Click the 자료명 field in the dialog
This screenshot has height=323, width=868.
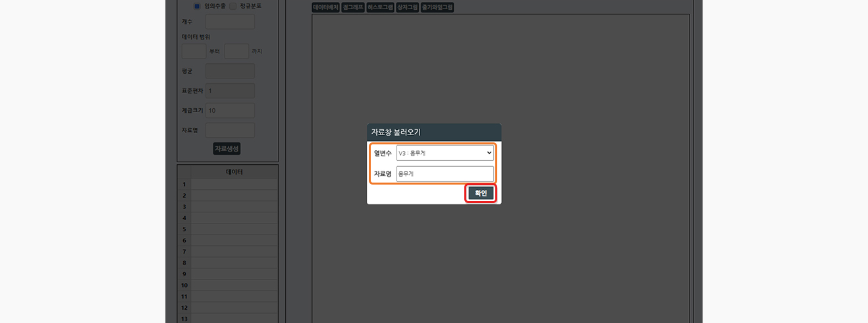pos(445,174)
